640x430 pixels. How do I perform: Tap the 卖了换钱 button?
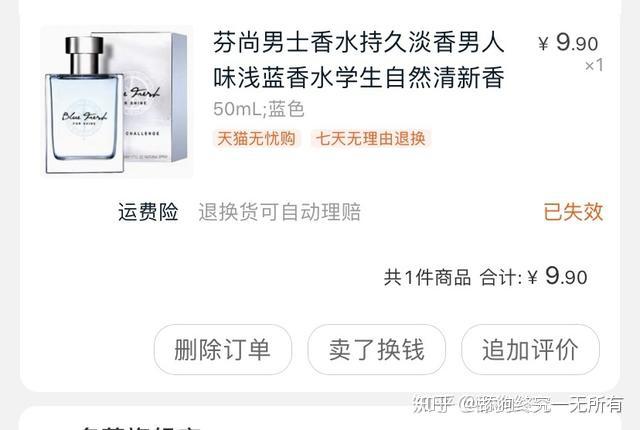376,350
